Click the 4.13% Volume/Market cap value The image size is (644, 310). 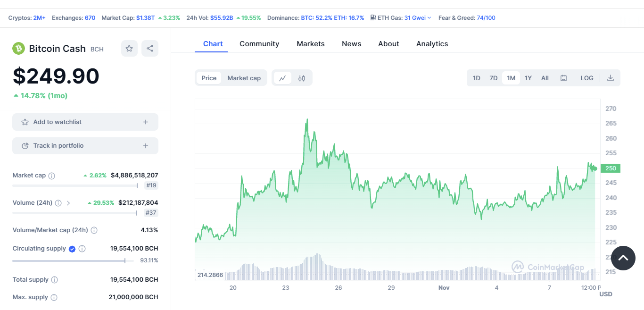coord(149,230)
